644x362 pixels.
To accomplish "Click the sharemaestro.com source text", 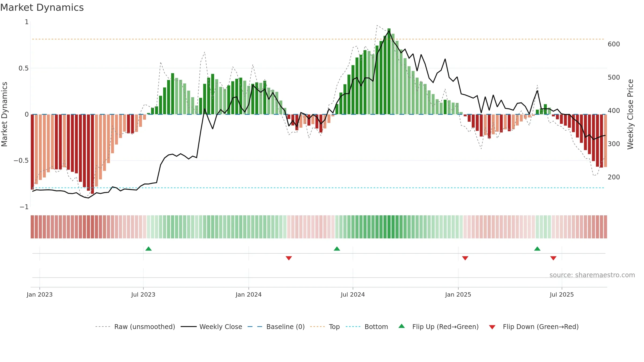I will [x=592, y=275].
